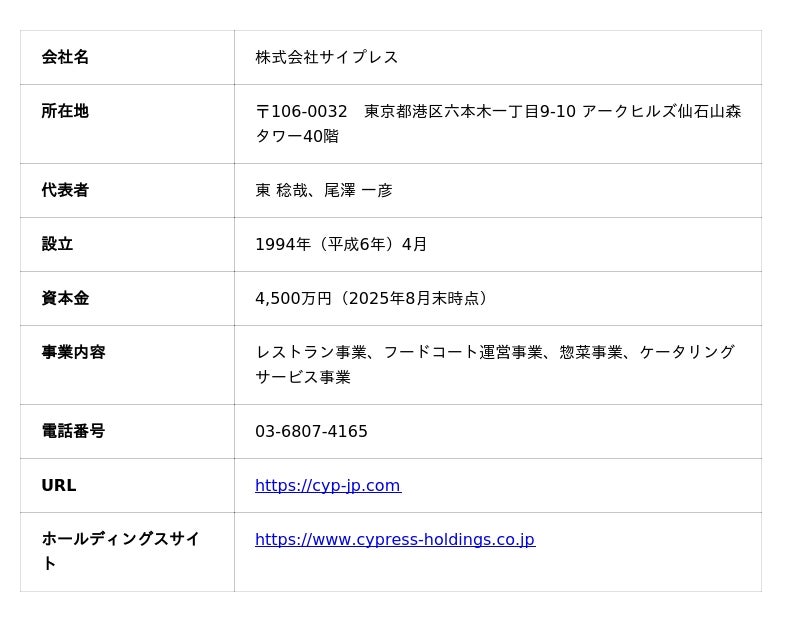Click the 事業内容 row label
800x622 pixels.
73,352
